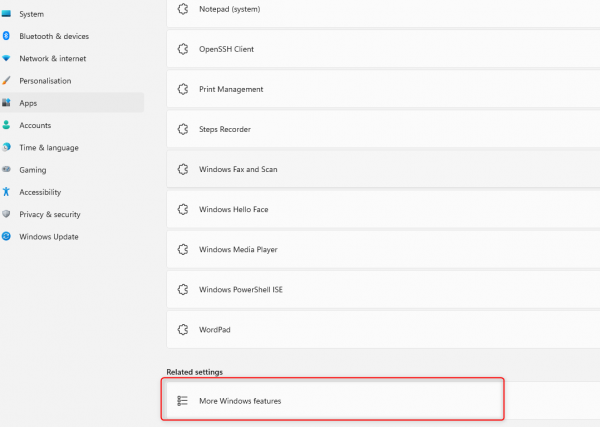This screenshot has width=600, height=427.
Task: Click the Bluetooth & devices icon
Action: pos(7,36)
